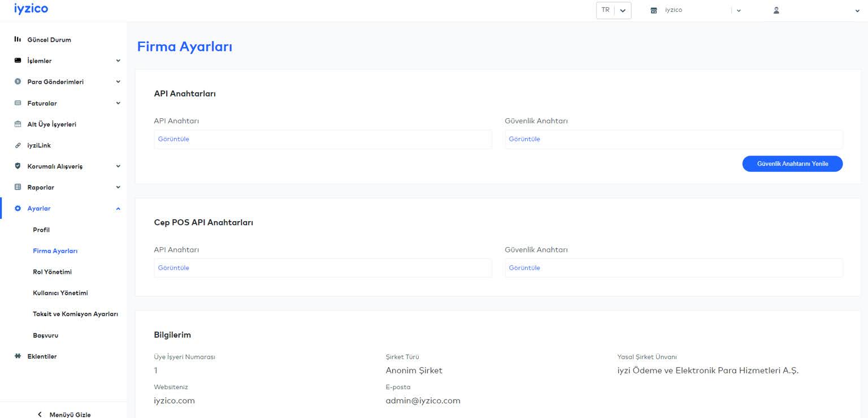Expand the Para Gönderimleri submenu chevron
Viewport: 868px width, 418px height.
click(118, 81)
